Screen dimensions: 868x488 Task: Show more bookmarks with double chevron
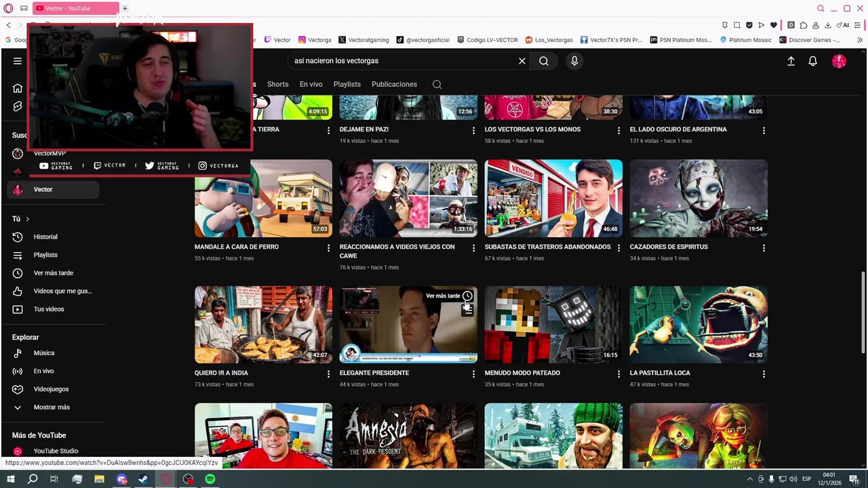[x=860, y=40]
